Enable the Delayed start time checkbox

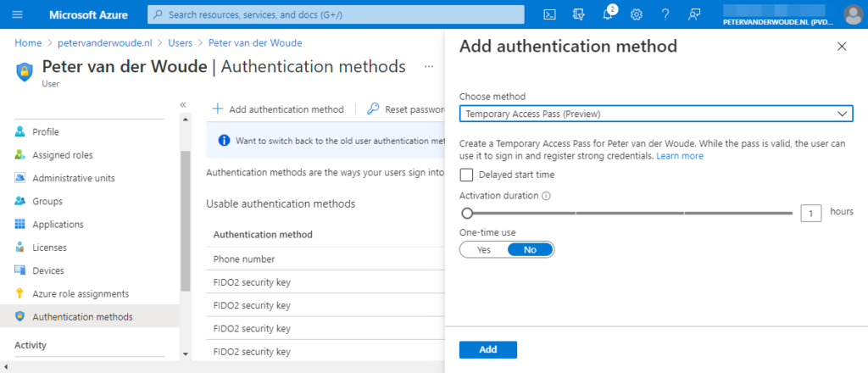[466, 175]
